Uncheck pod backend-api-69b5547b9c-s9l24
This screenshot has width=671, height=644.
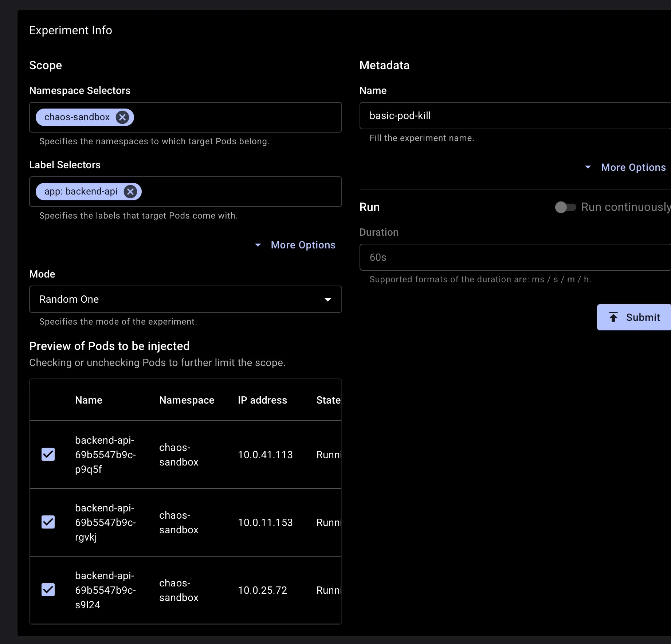pos(48,590)
